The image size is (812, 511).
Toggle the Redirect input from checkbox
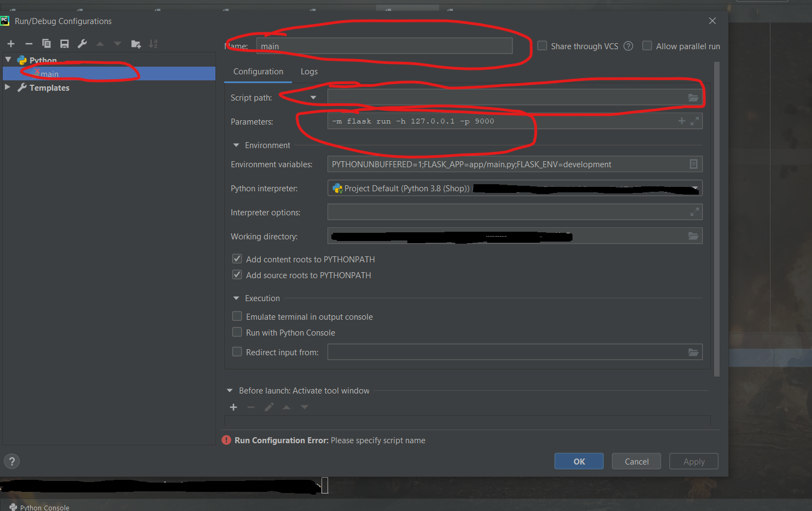(x=237, y=352)
